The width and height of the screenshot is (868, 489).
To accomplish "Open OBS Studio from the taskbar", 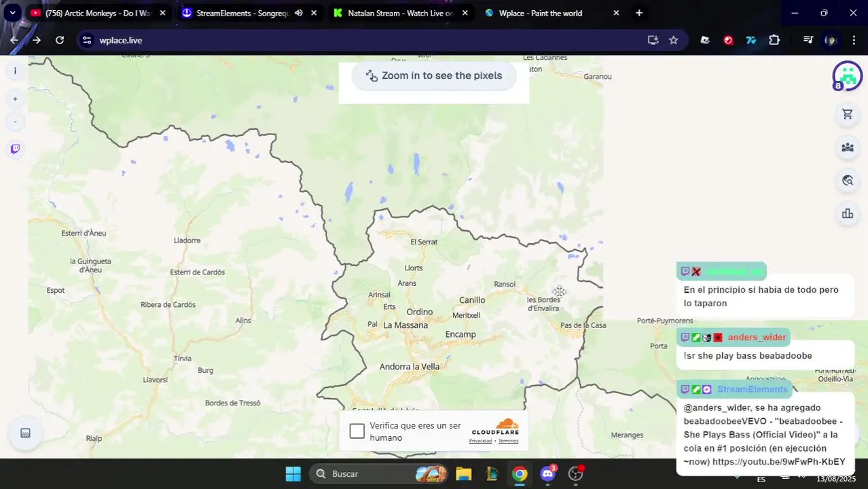I will pyautogui.click(x=575, y=474).
